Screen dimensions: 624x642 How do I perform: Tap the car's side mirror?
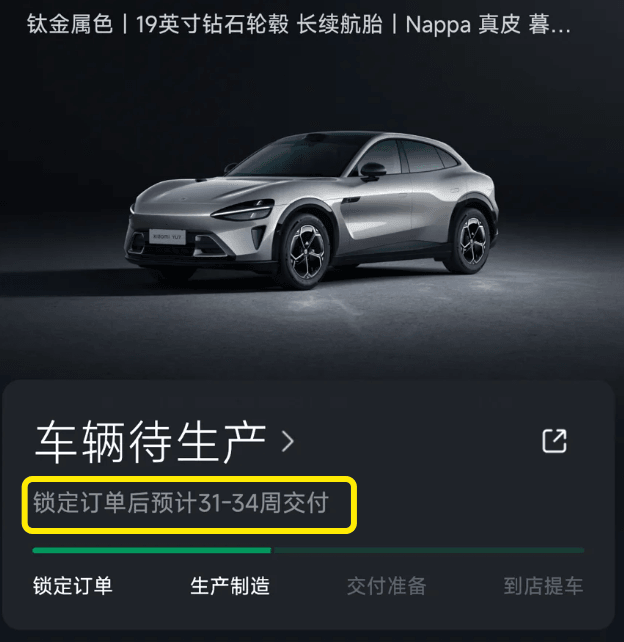[372, 170]
